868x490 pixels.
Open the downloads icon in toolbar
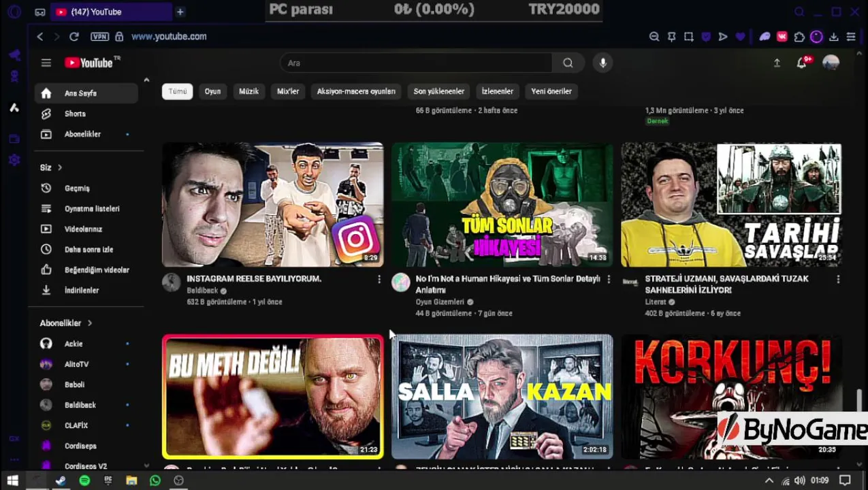point(834,37)
